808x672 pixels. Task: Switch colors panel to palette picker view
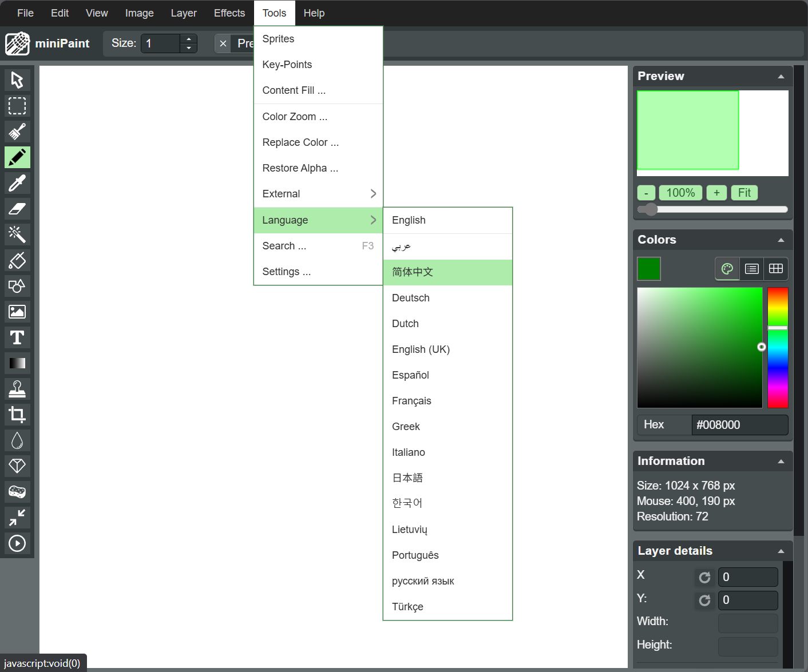727,269
